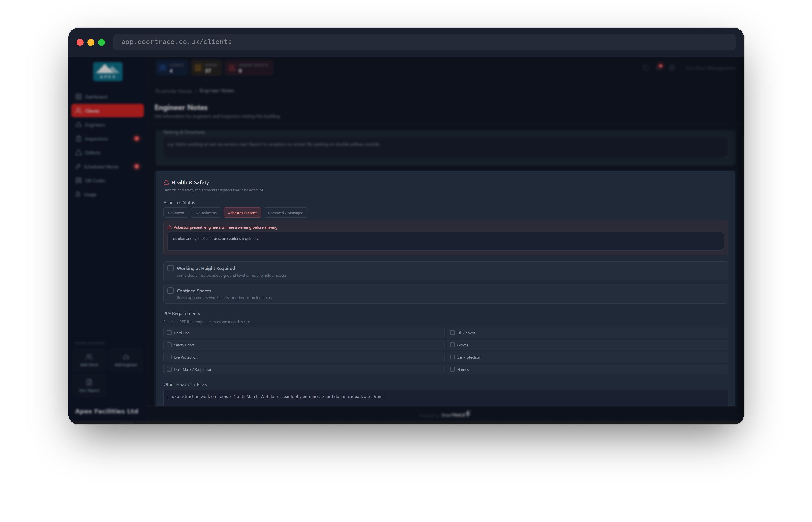The width and height of the screenshot is (812, 522).
Task: Tick the Working at Height Required checkbox
Action: (x=170, y=268)
